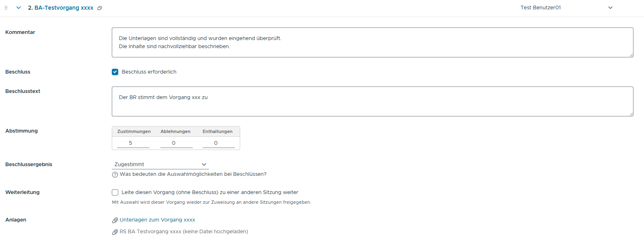Image resolution: width=644 pixels, height=249 pixels.
Task: Click into the Beschlusstext text area
Action: click(x=372, y=101)
